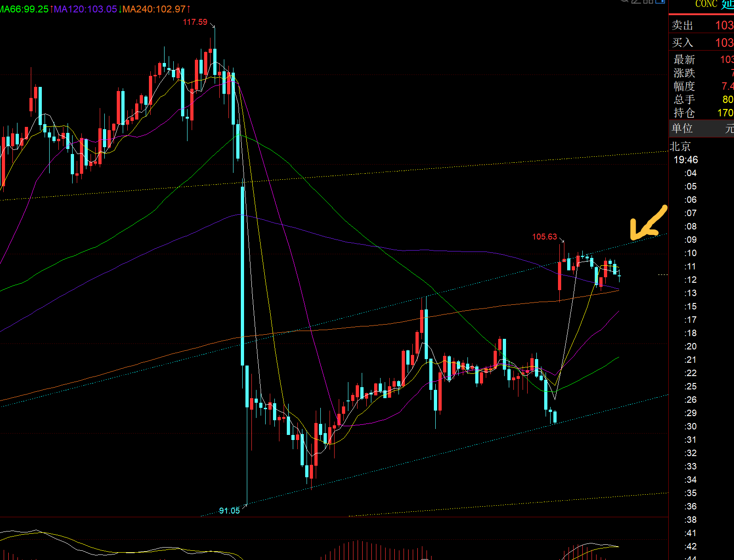This screenshot has width=734, height=560.
Task: Select the :04 tick row
Action: point(690,173)
